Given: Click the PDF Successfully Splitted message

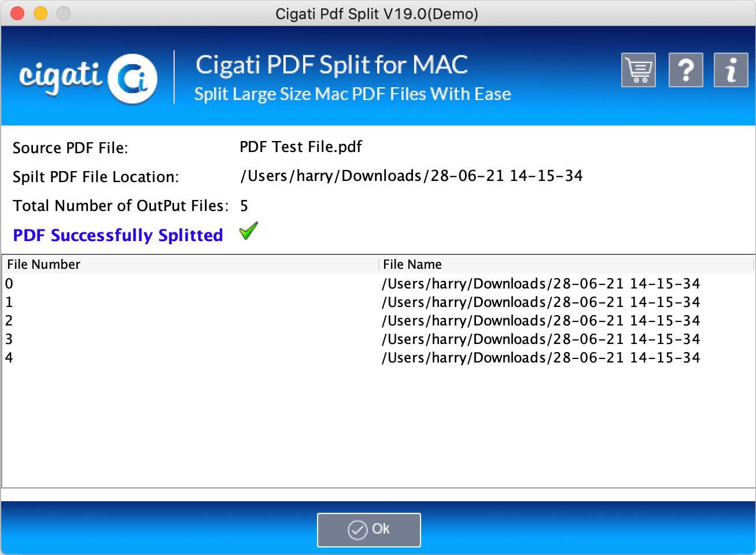Looking at the screenshot, I should (118, 235).
